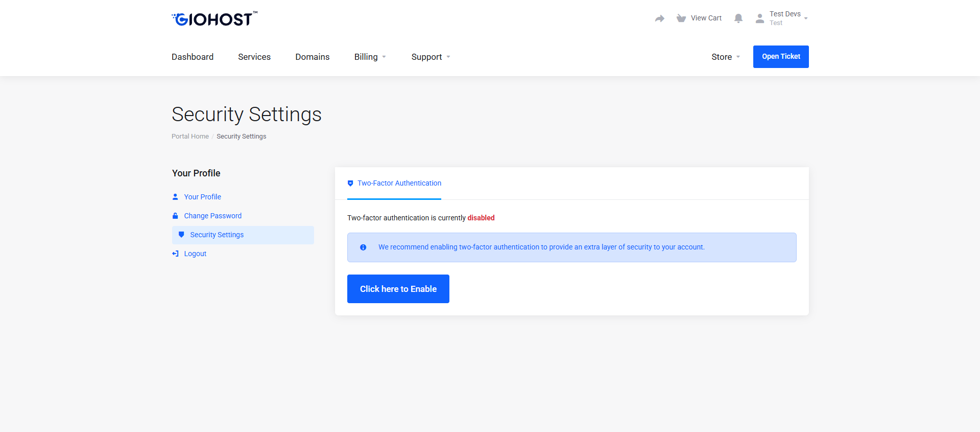Select the Two-Factor Authentication tab

pos(394,183)
